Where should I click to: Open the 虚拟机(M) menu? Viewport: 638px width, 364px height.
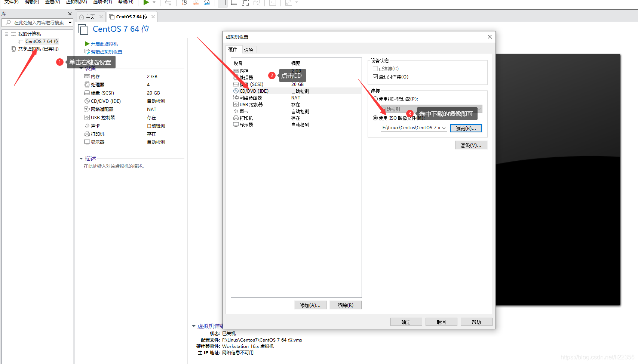tap(76, 2)
